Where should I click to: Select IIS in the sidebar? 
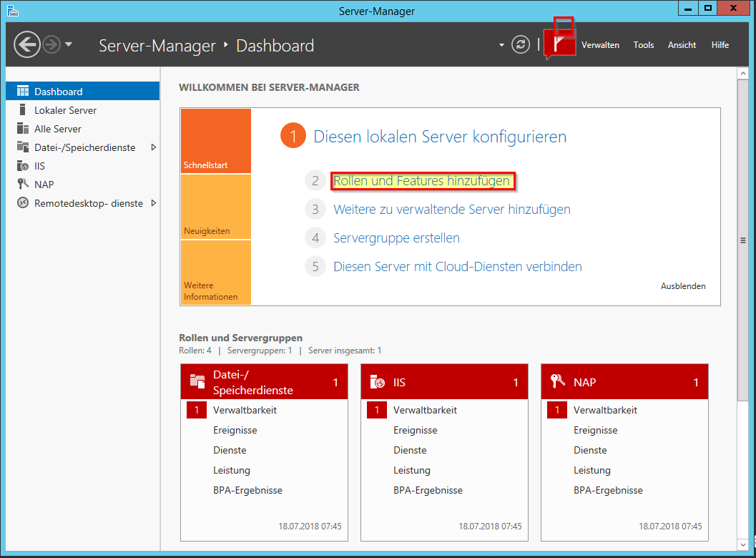pyautogui.click(x=82, y=166)
